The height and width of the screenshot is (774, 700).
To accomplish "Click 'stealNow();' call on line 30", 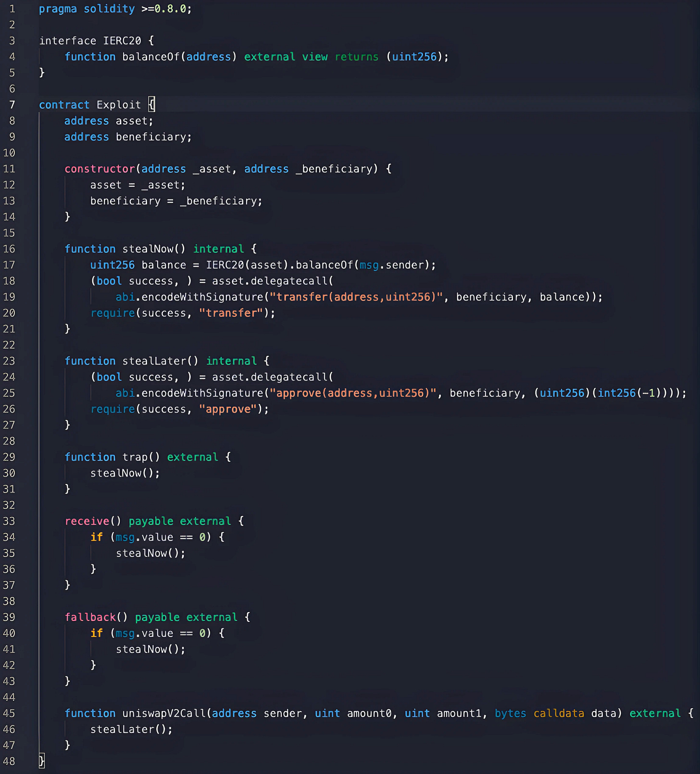I will [x=125, y=473].
